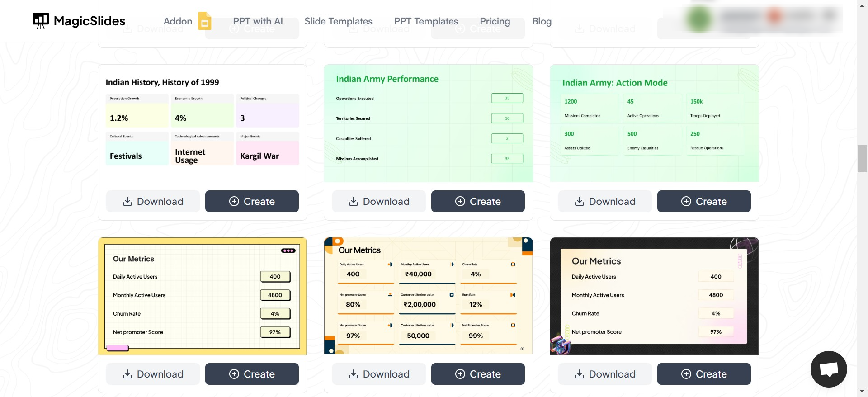Go to Slide Templates
Screen dimensions: 868x397
(338, 21)
